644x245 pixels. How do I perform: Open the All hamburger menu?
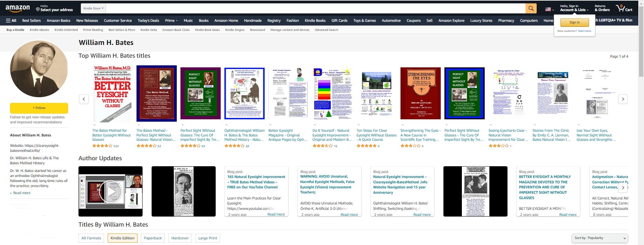11,20
